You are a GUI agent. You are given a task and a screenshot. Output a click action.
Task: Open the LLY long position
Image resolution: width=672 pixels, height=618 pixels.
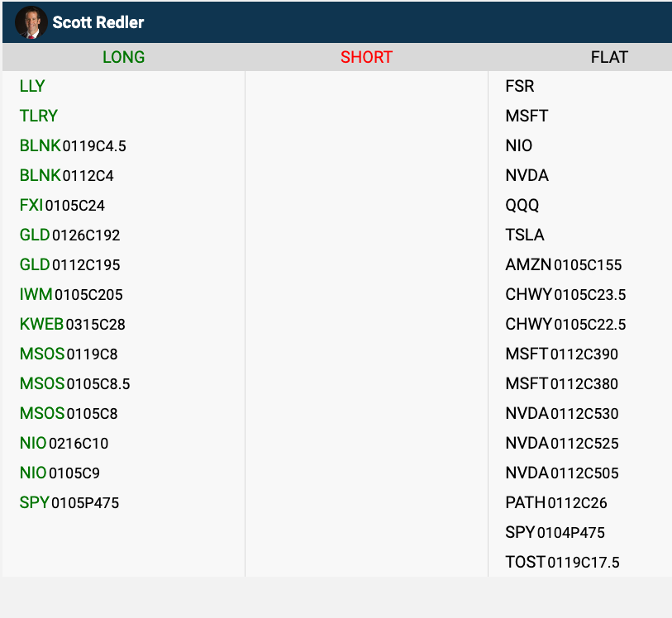coord(32,86)
